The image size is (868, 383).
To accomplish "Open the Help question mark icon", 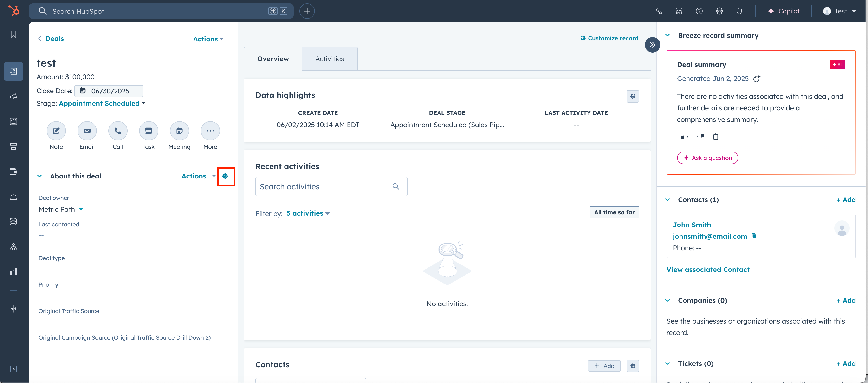I will click(x=699, y=11).
